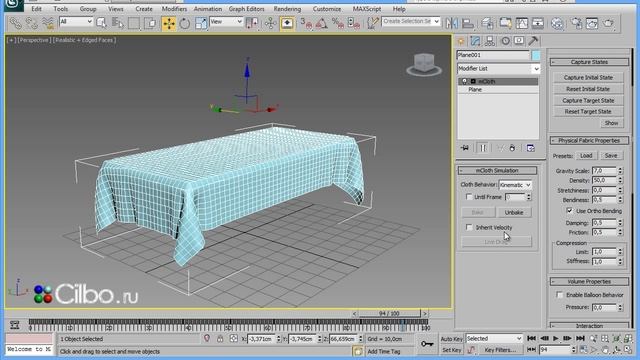Activate Select and Move tool

(169, 23)
